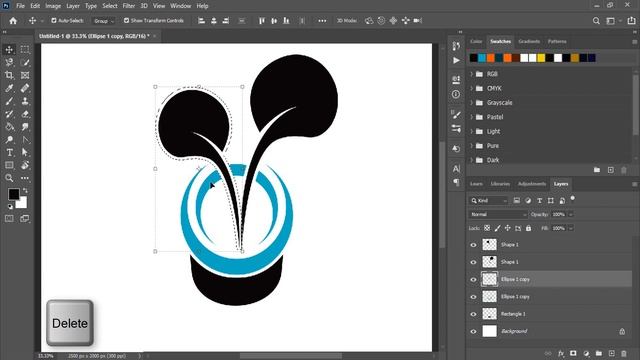Click Add layer mask icon
Screen dimensions: 640x360
[573, 353]
